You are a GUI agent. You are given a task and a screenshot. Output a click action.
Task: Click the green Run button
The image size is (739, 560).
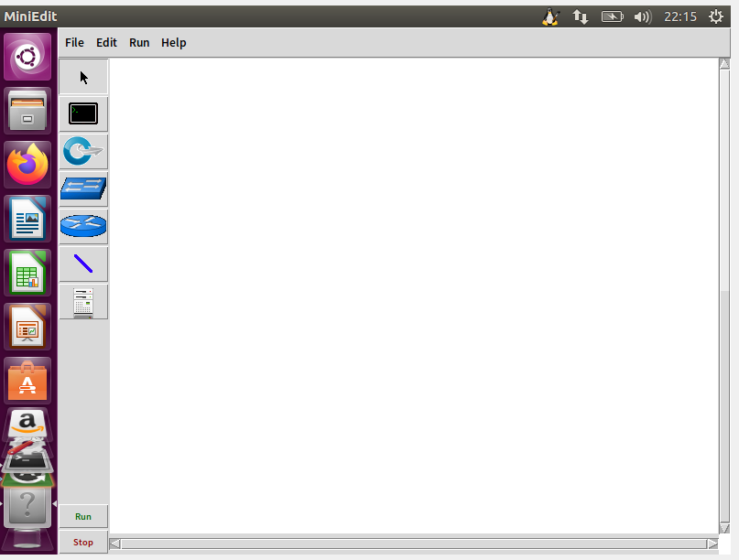click(x=83, y=516)
